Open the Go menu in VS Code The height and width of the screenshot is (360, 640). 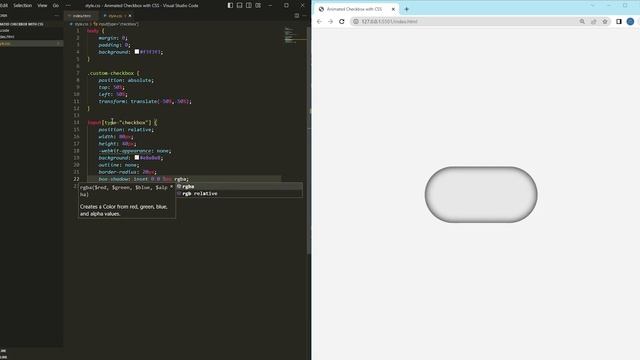(56, 5)
